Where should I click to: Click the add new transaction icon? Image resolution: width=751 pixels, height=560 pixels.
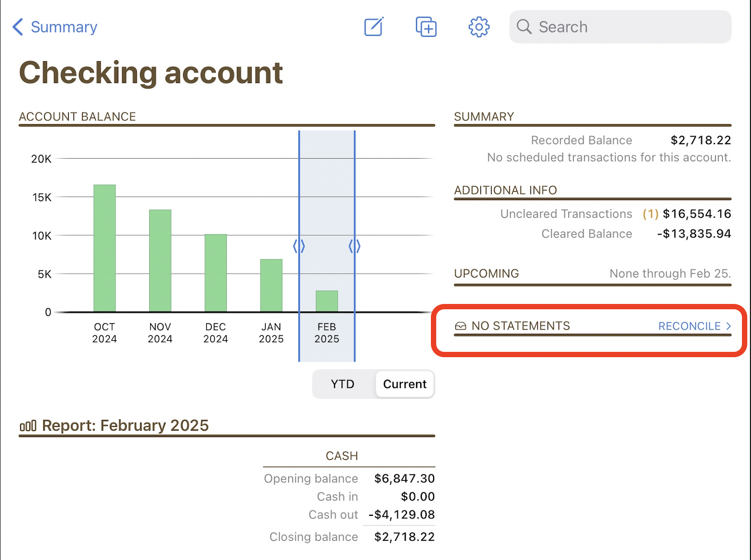(x=426, y=27)
